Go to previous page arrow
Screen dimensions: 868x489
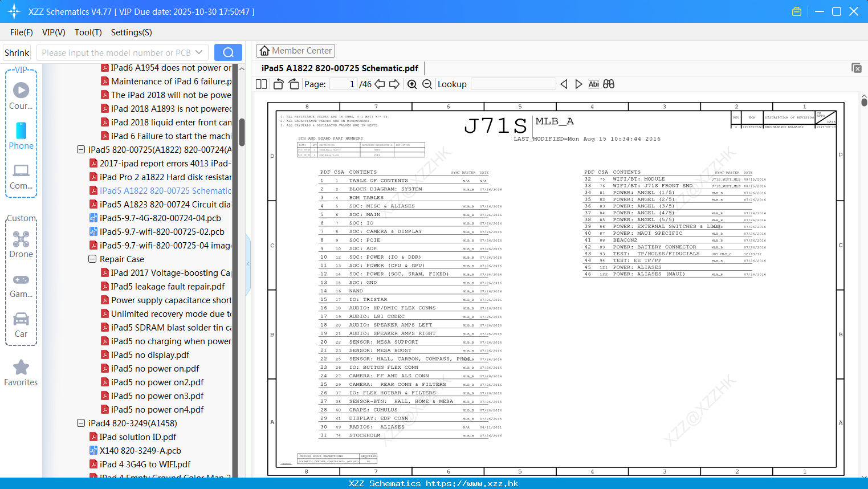380,84
